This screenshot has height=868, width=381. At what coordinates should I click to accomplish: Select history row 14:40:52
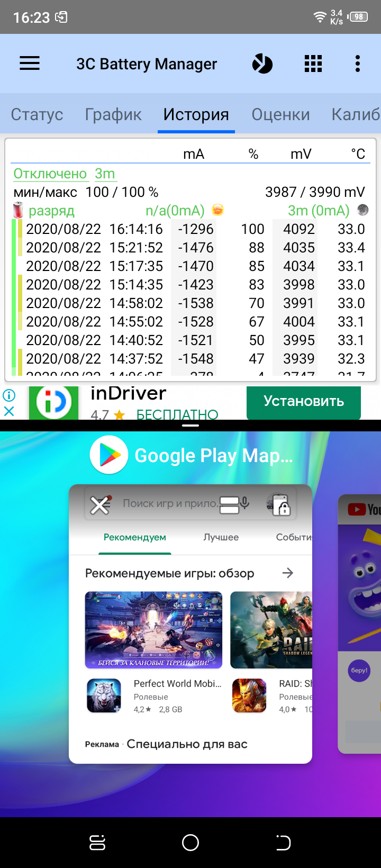click(x=190, y=340)
